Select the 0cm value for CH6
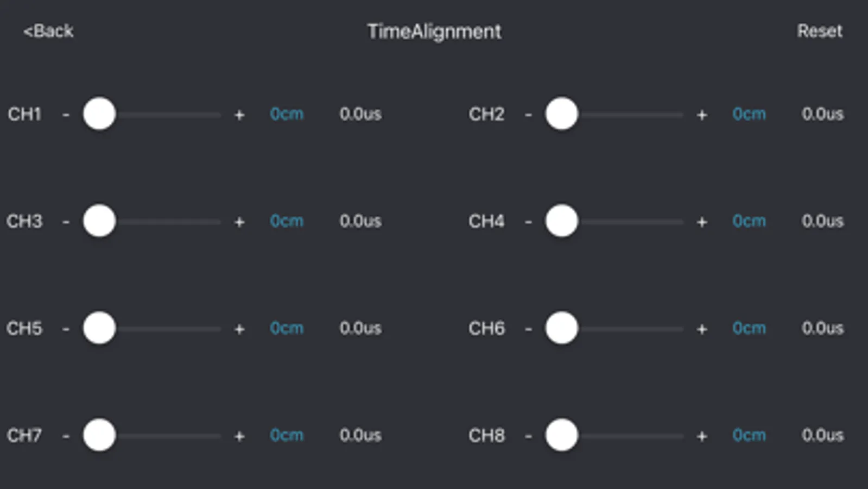868x489 pixels. click(749, 328)
